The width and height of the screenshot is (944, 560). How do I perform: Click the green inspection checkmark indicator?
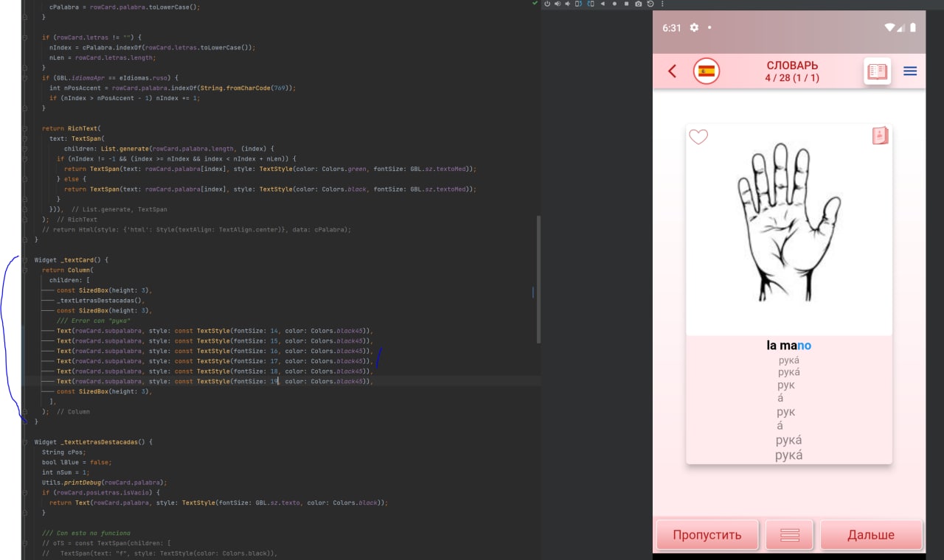pyautogui.click(x=535, y=4)
